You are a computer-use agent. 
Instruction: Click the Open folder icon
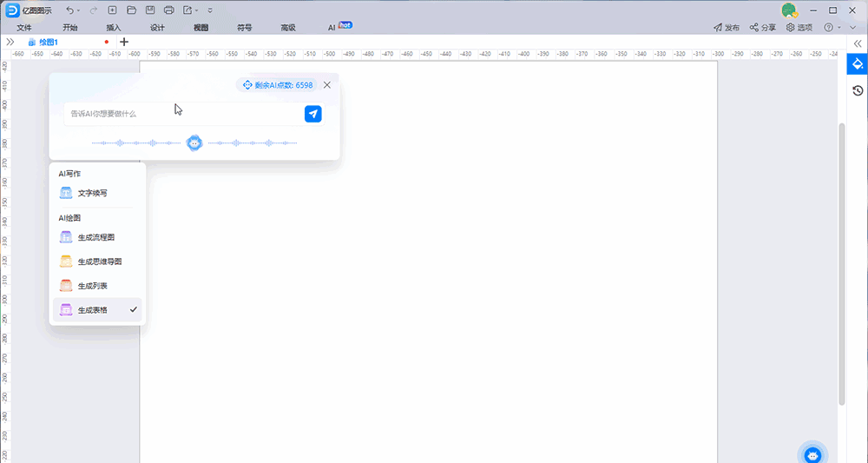tap(132, 10)
